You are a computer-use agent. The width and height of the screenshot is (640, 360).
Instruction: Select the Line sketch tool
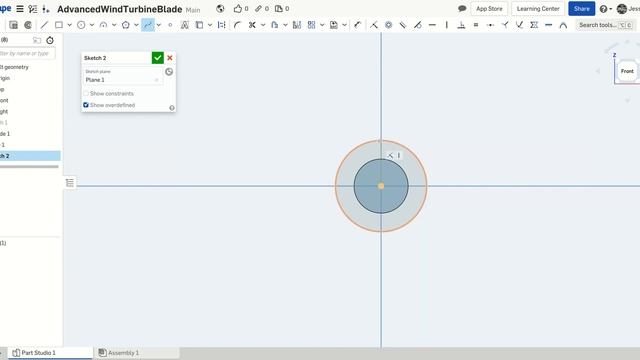[44, 25]
